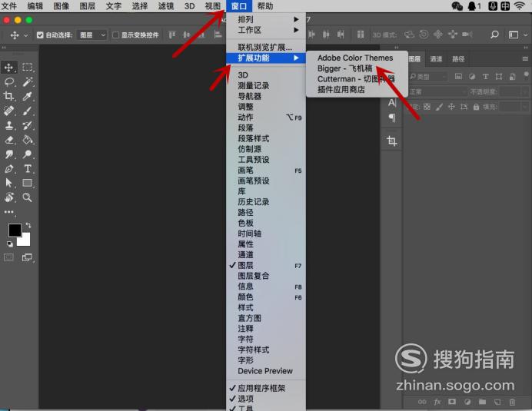Select the Magic Wand tool
532x411 pixels.
click(x=28, y=81)
